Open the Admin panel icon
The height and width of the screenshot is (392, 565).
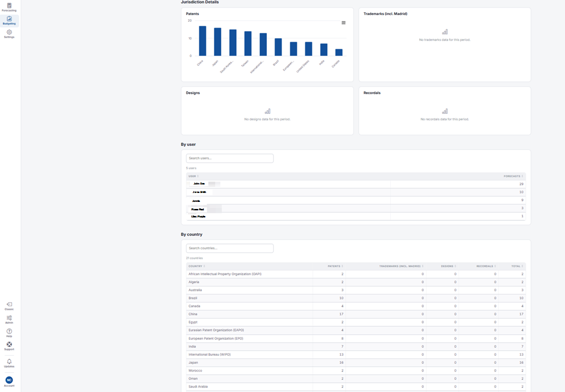coord(9,320)
